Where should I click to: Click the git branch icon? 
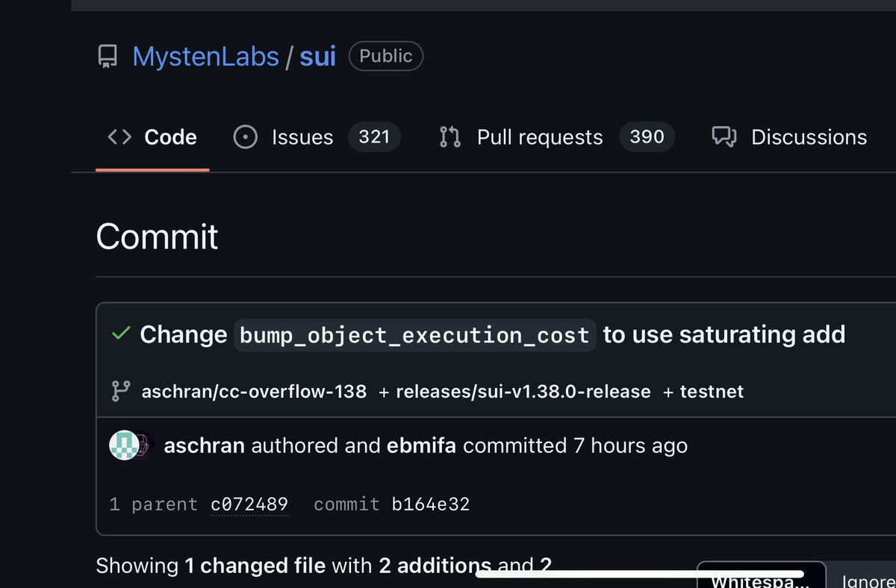point(120,391)
